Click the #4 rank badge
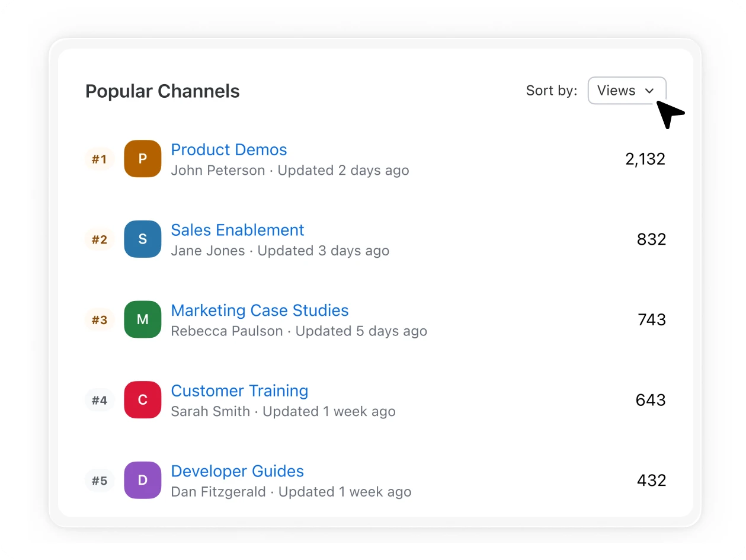Screen dimensions: 746x560 (x=99, y=400)
